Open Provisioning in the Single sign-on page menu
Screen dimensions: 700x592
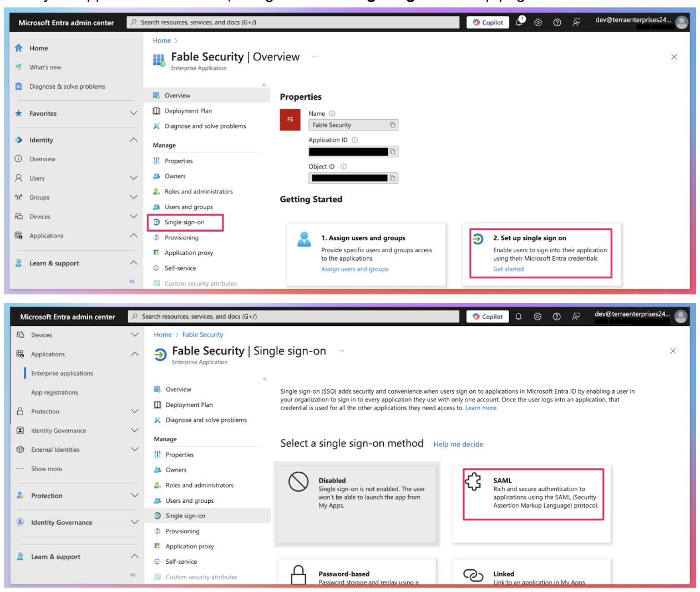click(x=182, y=531)
